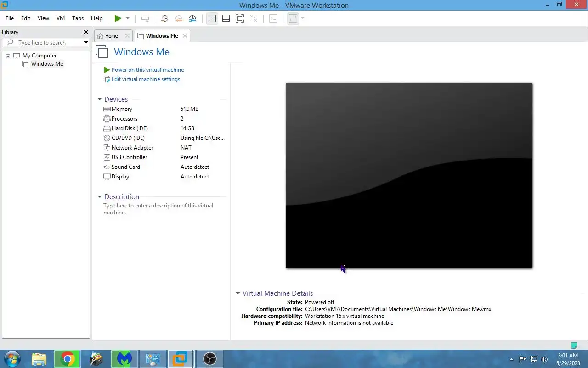Select the Windows Me tab
The width and height of the screenshot is (588, 368).
[162, 36]
